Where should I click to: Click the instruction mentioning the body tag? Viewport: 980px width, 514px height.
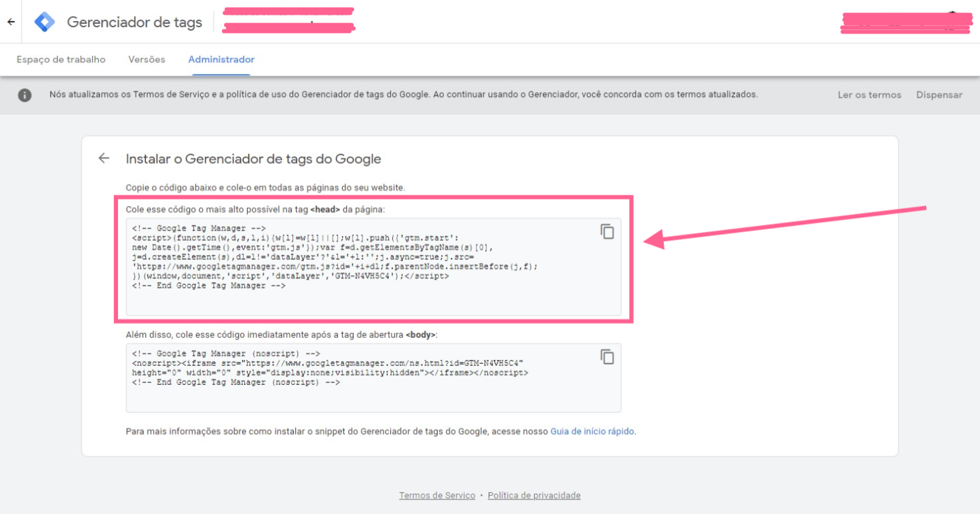(x=281, y=335)
